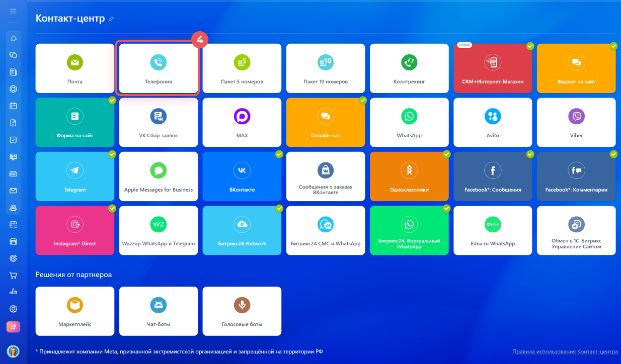Expand the left sidebar hamburger menu
This screenshot has height=364, width=621.
14,11
